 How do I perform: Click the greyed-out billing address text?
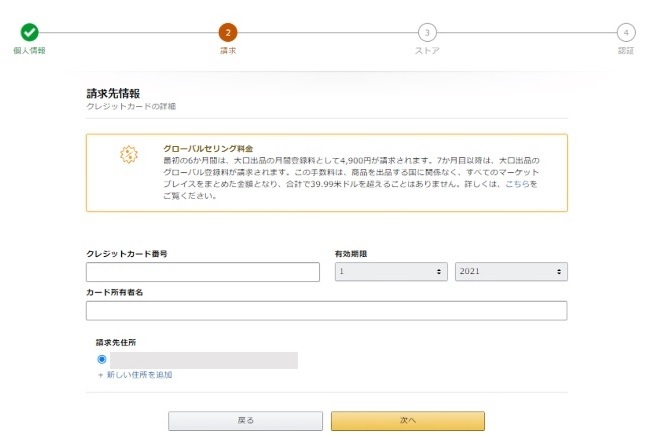(x=204, y=359)
